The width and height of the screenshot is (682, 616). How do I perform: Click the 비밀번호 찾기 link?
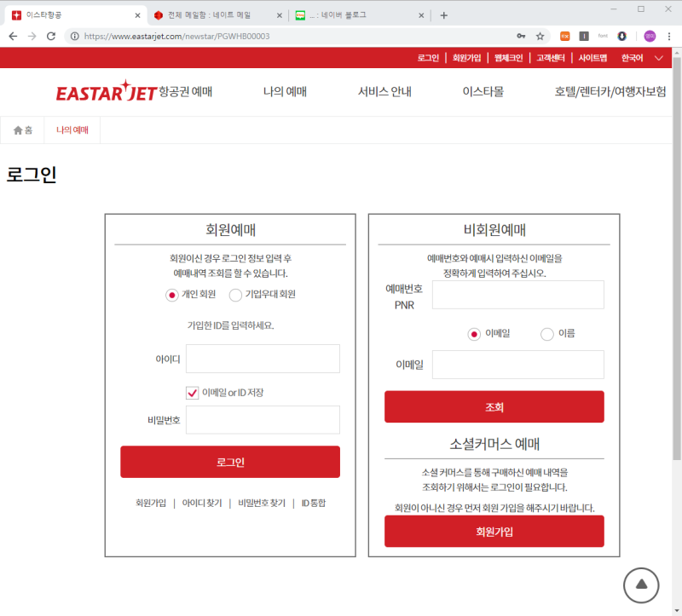tap(262, 504)
